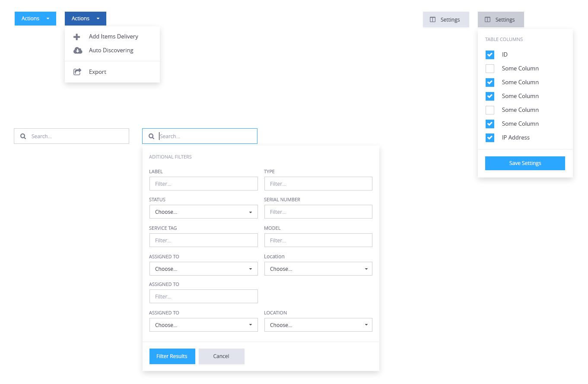Click the cloud download icon for Auto Discovering
This screenshot has height=384, width=588.
[x=78, y=51]
